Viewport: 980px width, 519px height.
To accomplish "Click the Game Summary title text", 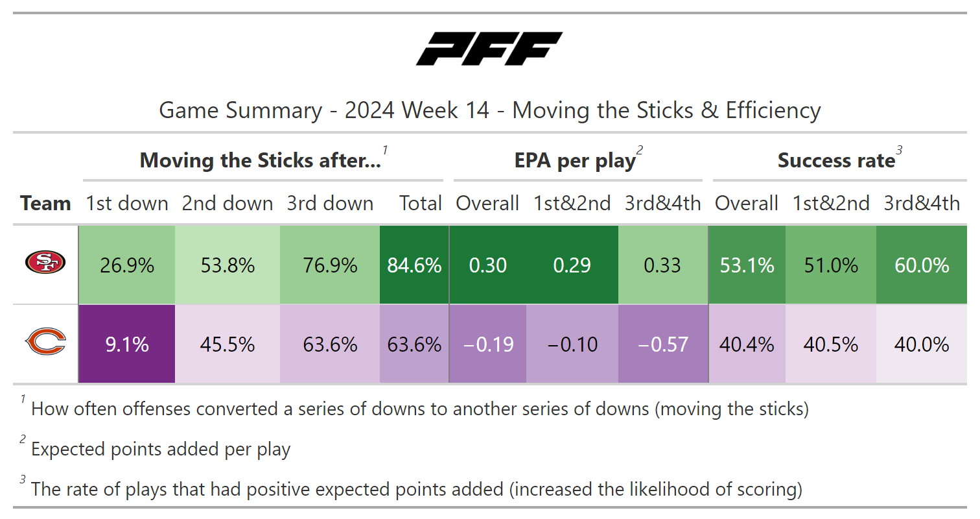I will coord(489,110).
